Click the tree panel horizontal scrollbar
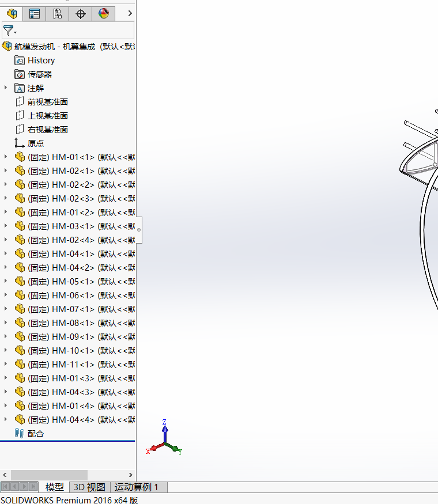438x504 pixels. (49, 475)
